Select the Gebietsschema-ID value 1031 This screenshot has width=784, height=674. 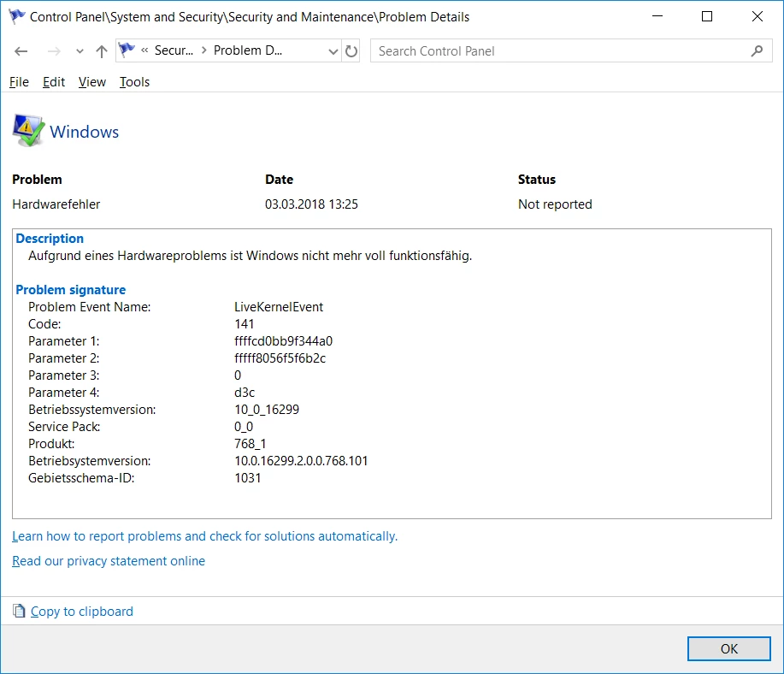pyautogui.click(x=247, y=478)
